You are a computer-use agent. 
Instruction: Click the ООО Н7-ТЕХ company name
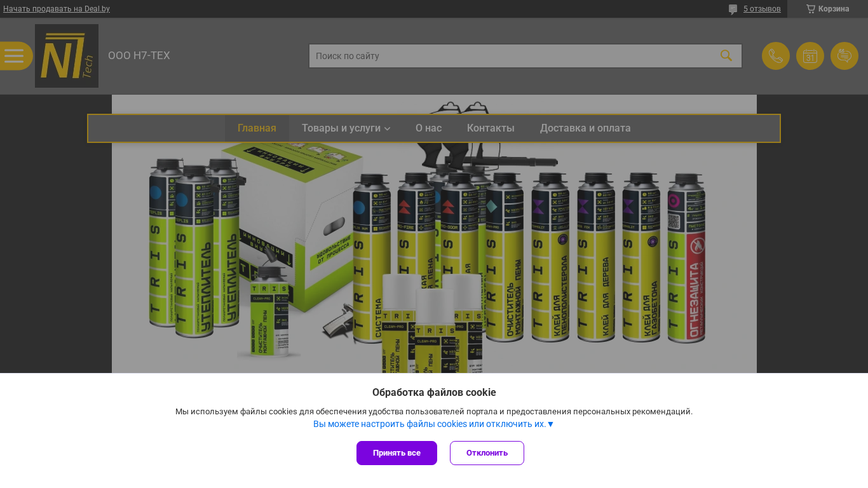(x=139, y=56)
